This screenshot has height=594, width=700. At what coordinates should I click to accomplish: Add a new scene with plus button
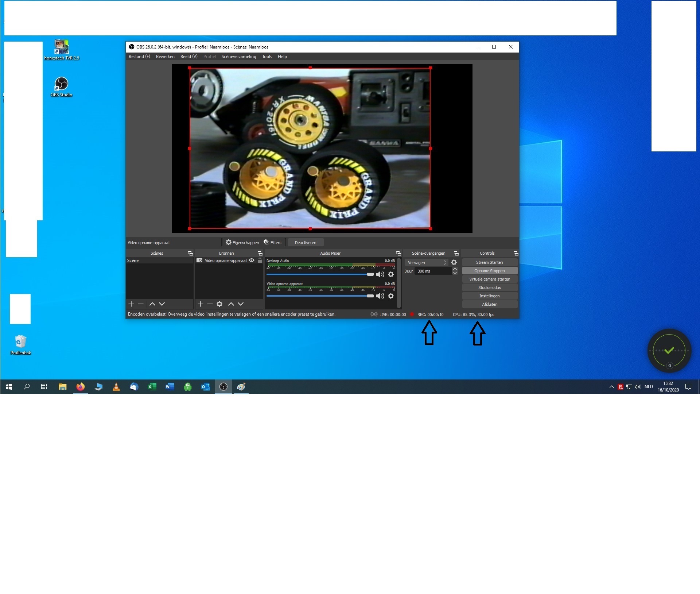131,304
